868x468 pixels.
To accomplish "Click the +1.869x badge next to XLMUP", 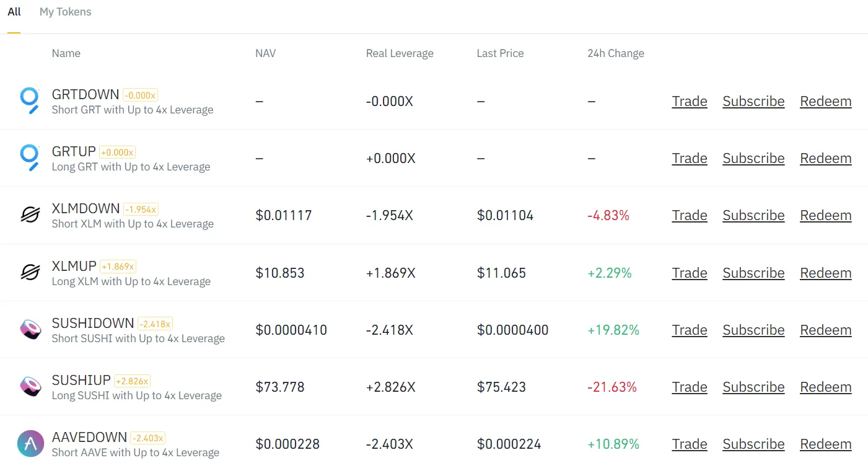I will (118, 266).
